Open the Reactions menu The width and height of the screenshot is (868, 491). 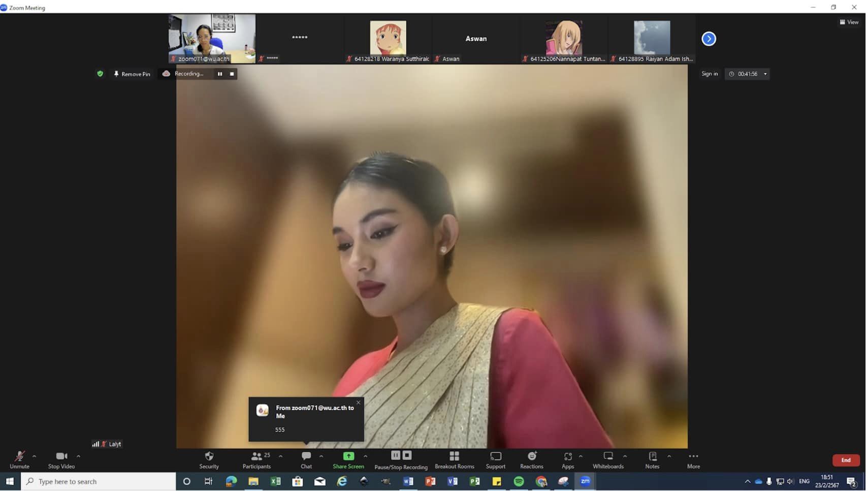pos(531,456)
